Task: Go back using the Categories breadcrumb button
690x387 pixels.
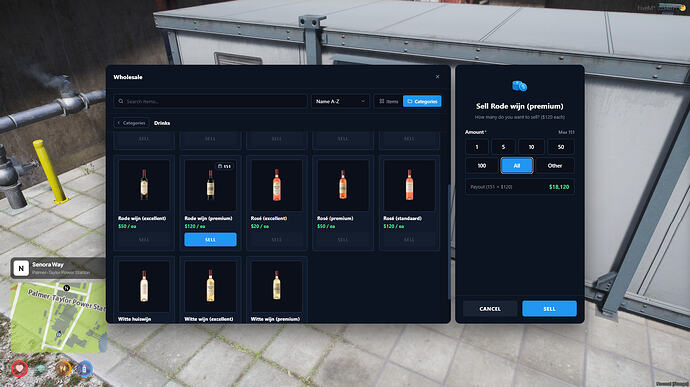Action: [x=132, y=123]
